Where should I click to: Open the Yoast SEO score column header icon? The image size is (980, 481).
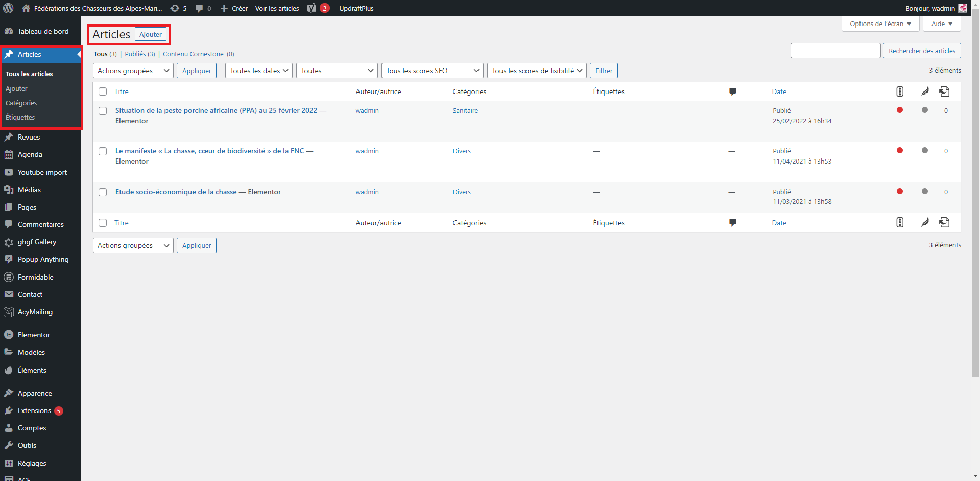(x=900, y=91)
